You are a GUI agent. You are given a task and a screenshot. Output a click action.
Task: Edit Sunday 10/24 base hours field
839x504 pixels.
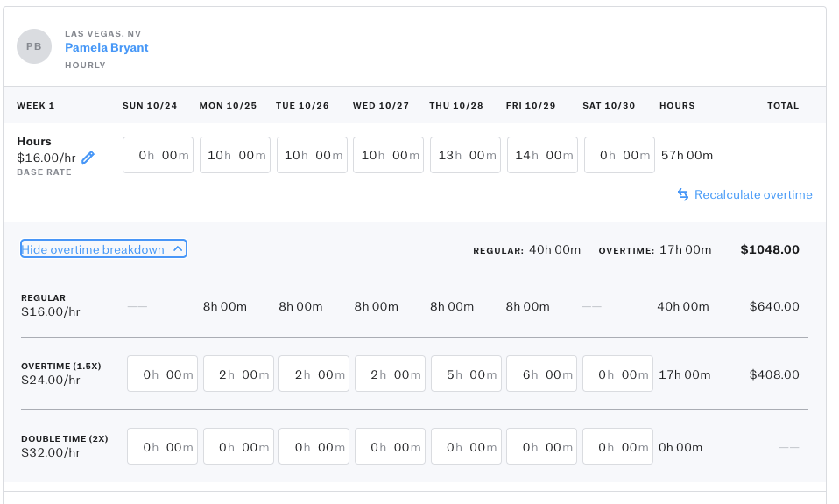click(158, 155)
